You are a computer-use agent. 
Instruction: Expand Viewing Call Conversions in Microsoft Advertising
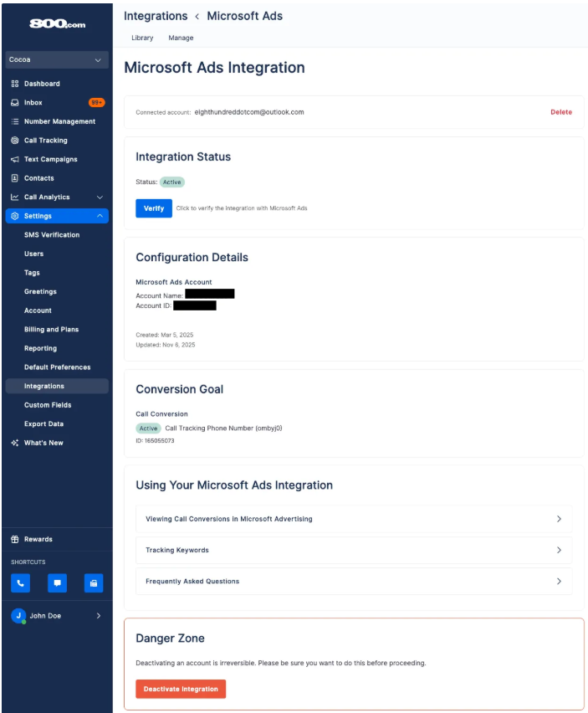[354, 519]
